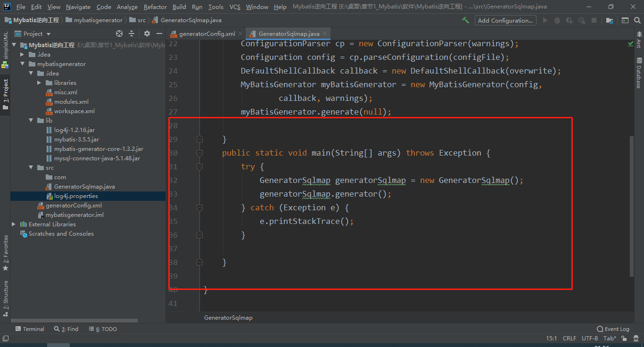The height and width of the screenshot is (347, 644).
Task: Click the Stop square icon in toolbar
Action: coord(594,20)
